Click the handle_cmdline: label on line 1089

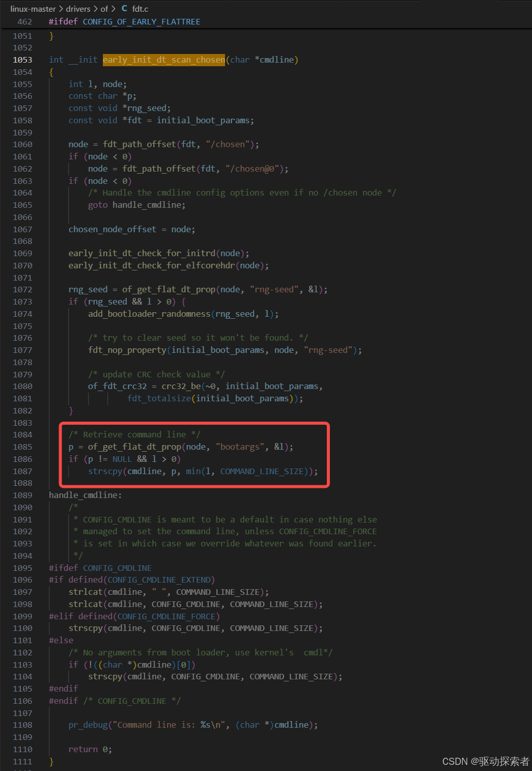pyautogui.click(x=86, y=495)
